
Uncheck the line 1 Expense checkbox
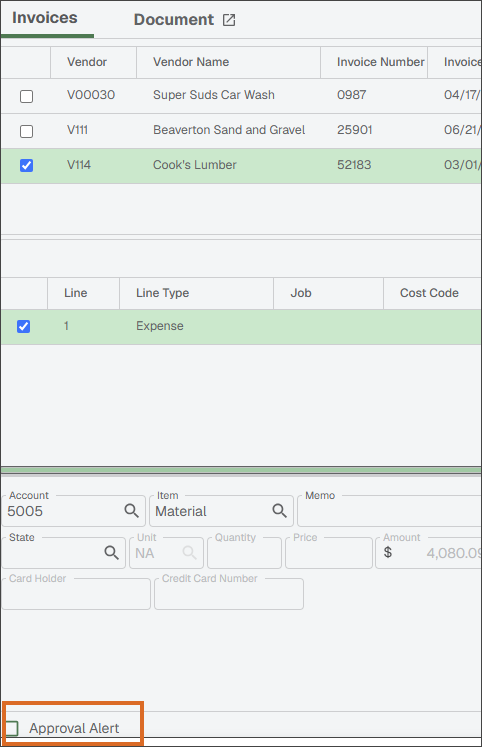point(23,326)
